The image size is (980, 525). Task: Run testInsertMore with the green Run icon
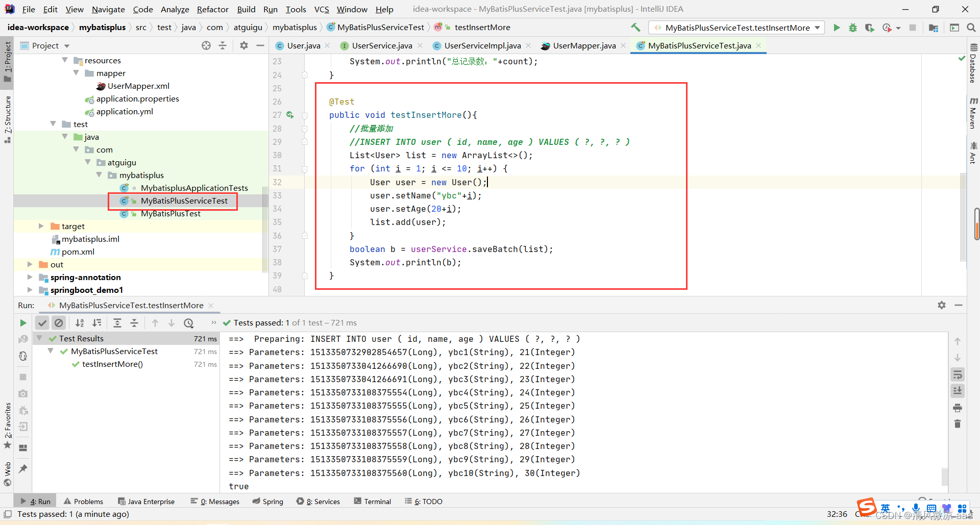tap(837, 28)
